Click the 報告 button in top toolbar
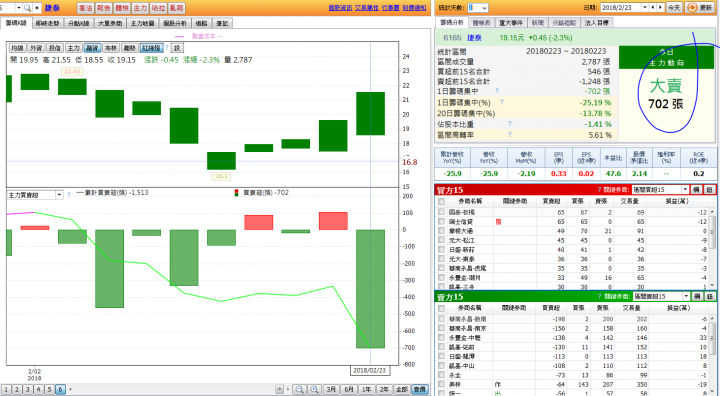720x396 pixels. pyautogui.click(x=103, y=8)
